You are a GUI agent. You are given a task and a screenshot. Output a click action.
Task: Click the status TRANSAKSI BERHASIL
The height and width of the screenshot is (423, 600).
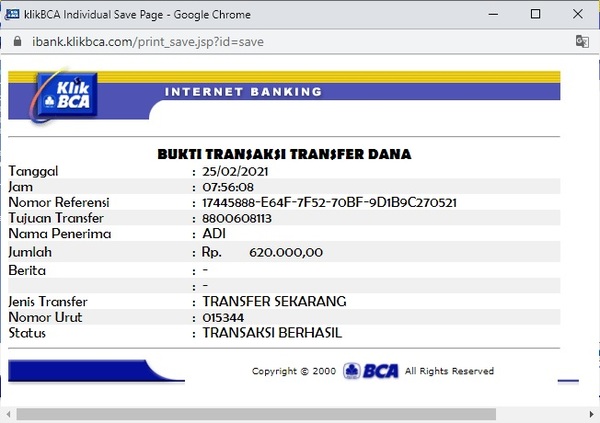tap(272, 333)
